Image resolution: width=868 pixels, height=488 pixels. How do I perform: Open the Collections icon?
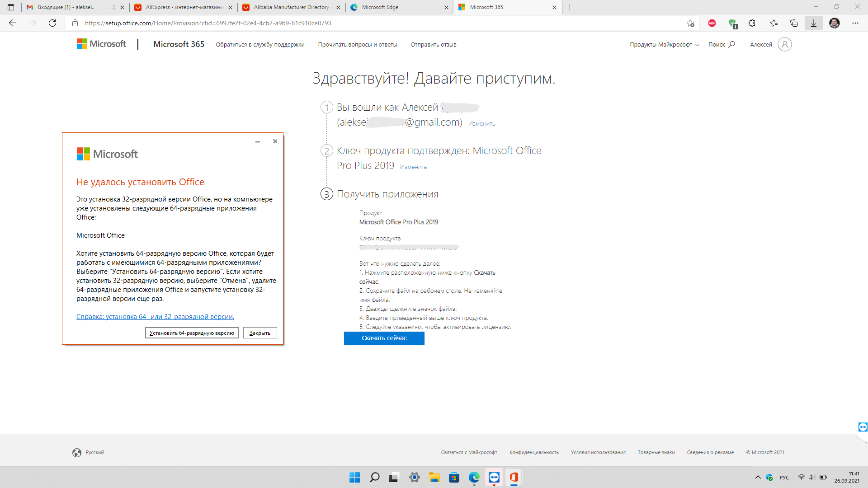click(x=794, y=23)
